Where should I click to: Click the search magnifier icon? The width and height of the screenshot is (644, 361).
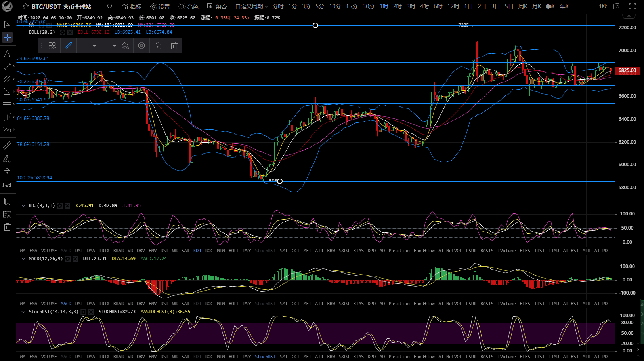point(110,6)
